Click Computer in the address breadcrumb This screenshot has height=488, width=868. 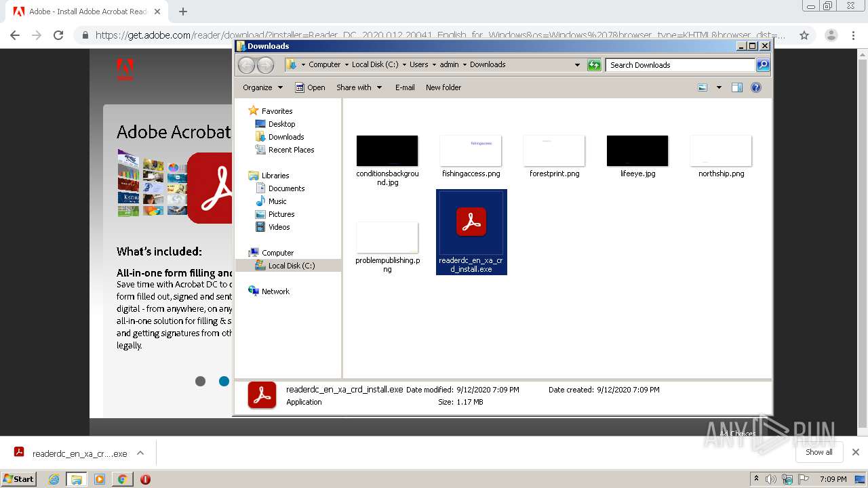(324, 65)
